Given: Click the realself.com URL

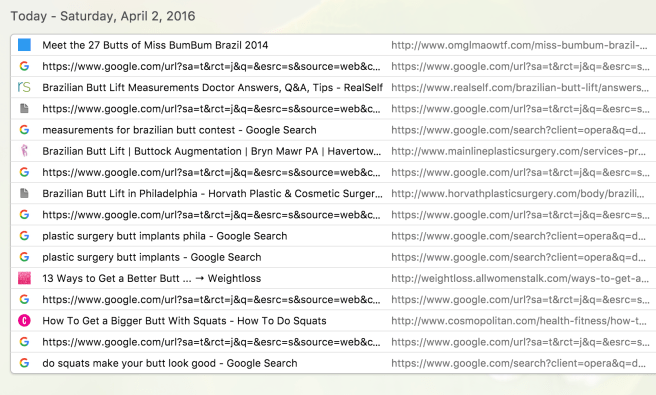Looking at the screenshot, I should pyautogui.click(x=520, y=87).
